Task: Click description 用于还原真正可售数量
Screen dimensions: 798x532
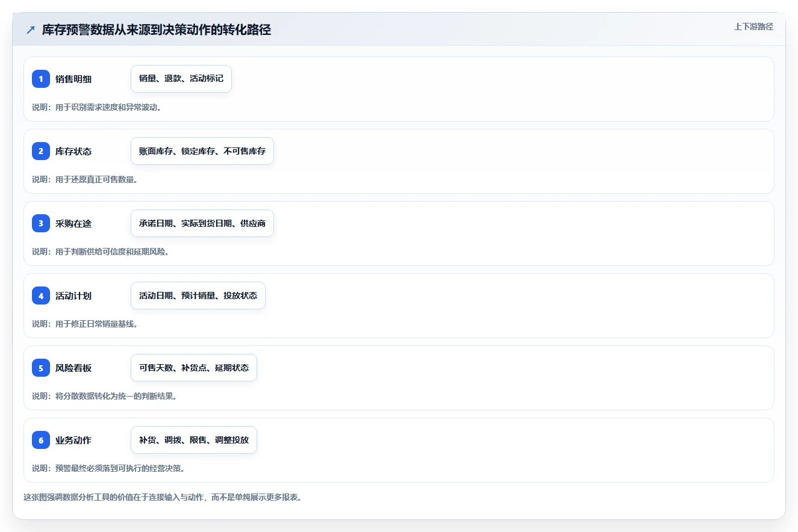Action: coord(85,179)
